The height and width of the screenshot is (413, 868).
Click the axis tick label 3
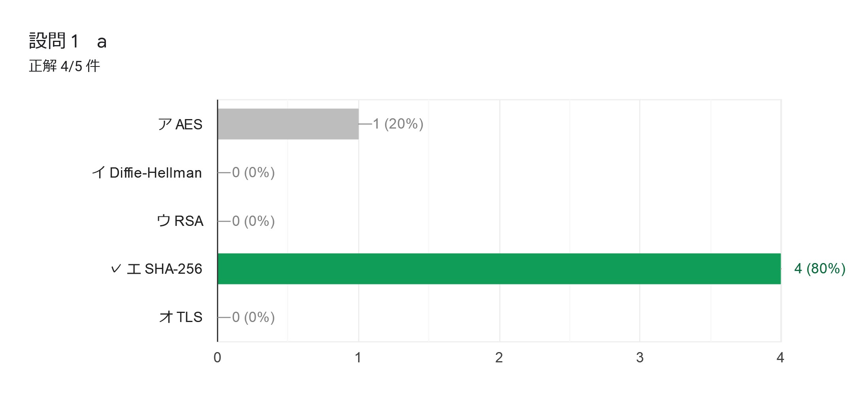pos(640,358)
